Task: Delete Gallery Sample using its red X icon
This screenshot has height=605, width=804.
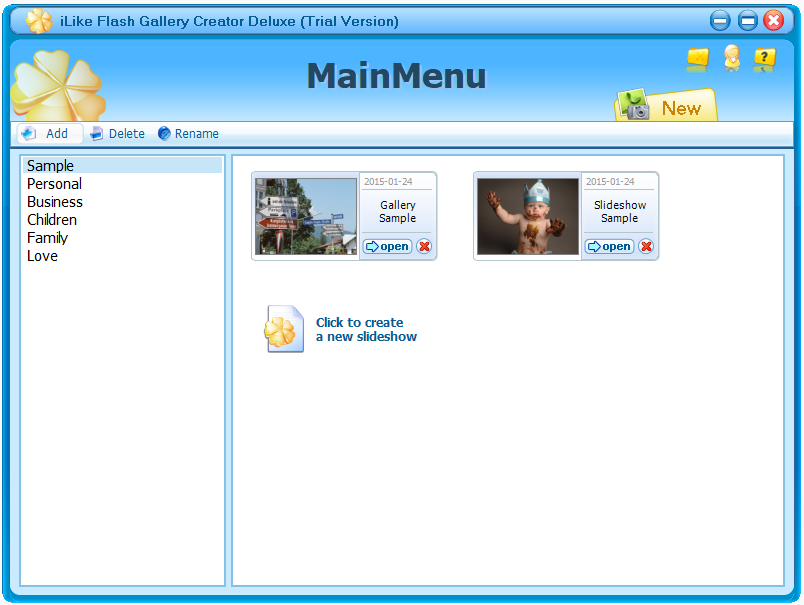Action: point(424,246)
